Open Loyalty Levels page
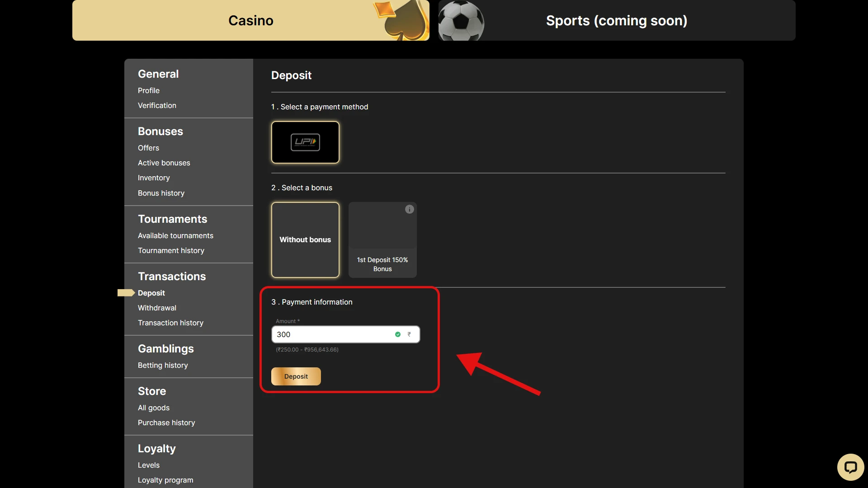Screen dimensions: 868x488 149,465
